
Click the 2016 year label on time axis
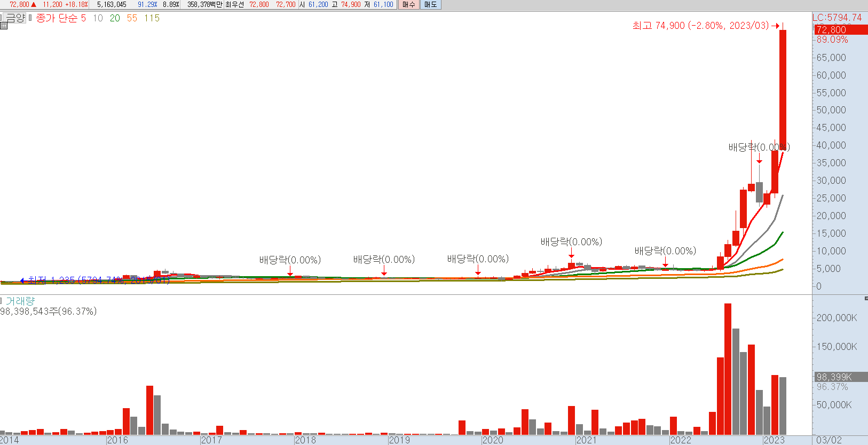[117, 440]
